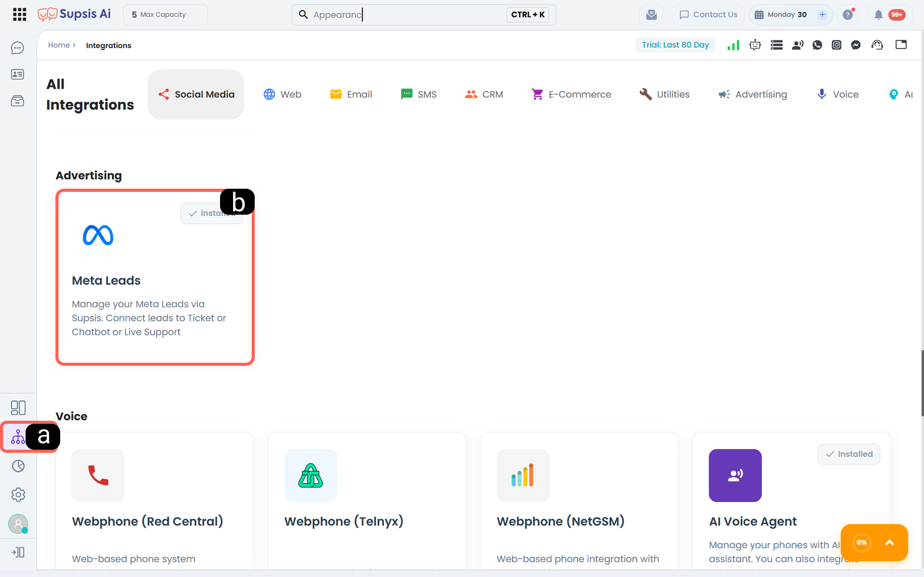Open the window panel icon in header
Screen dimensions: 924x577
tap(901, 45)
